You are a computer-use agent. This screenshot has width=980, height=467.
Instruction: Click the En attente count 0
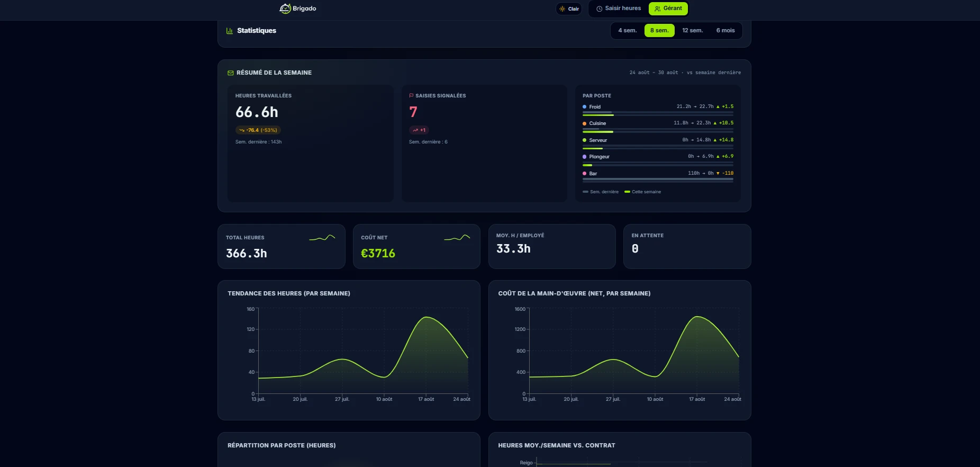(635, 249)
